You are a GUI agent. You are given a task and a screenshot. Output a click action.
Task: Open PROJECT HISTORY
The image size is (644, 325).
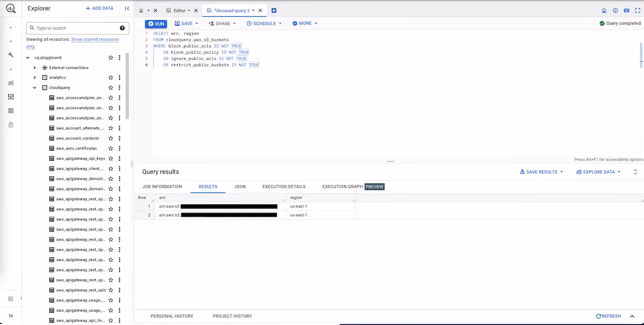(232, 316)
